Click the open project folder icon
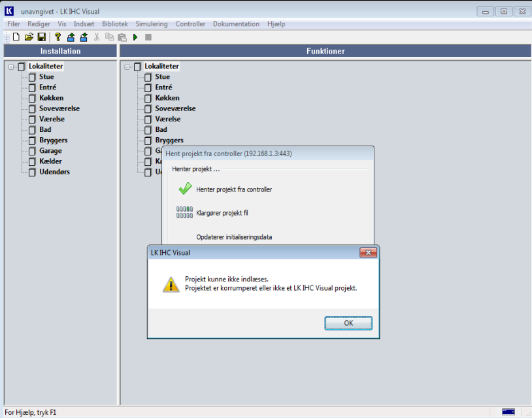532x418 pixels. [x=29, y=37]
